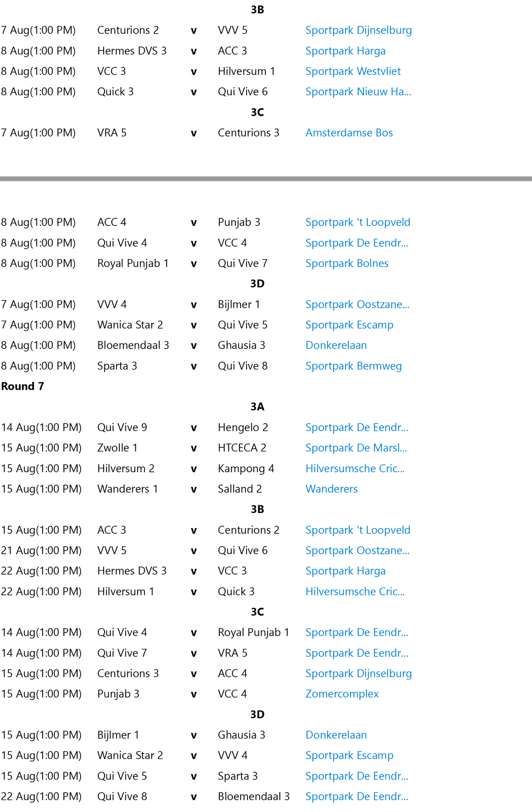Image resolution: width=532 pixels, height=812 pixels.
Task: Click the Wanderers venue link
Action: pyautogui.click(x=331, y=489)
